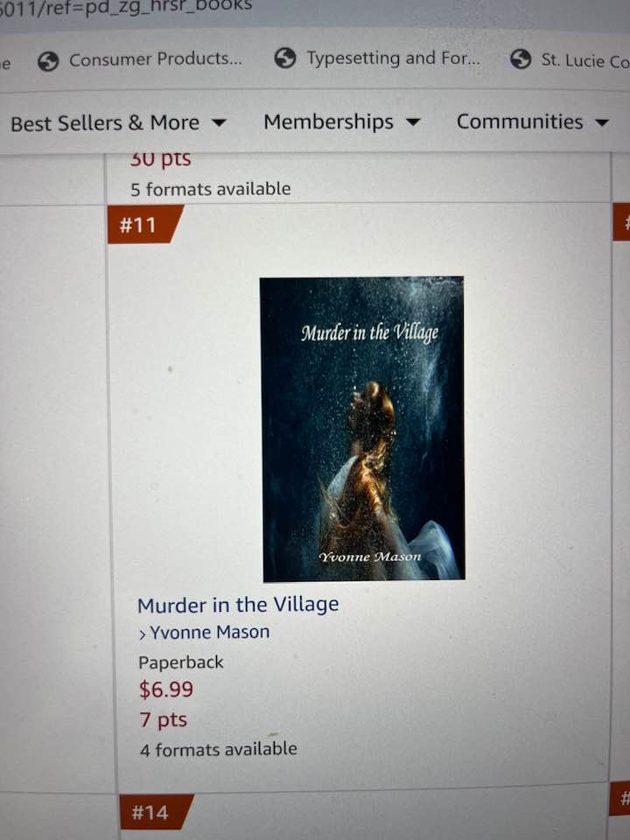630x840 pixels.
Task: Open the Typesetting and For bookmark
Action: (393, 58)
